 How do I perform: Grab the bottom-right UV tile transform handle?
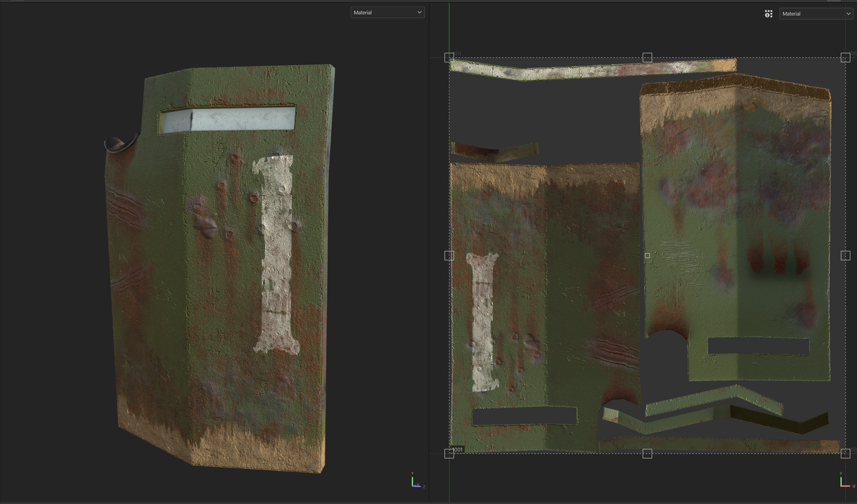click(845, 454)
